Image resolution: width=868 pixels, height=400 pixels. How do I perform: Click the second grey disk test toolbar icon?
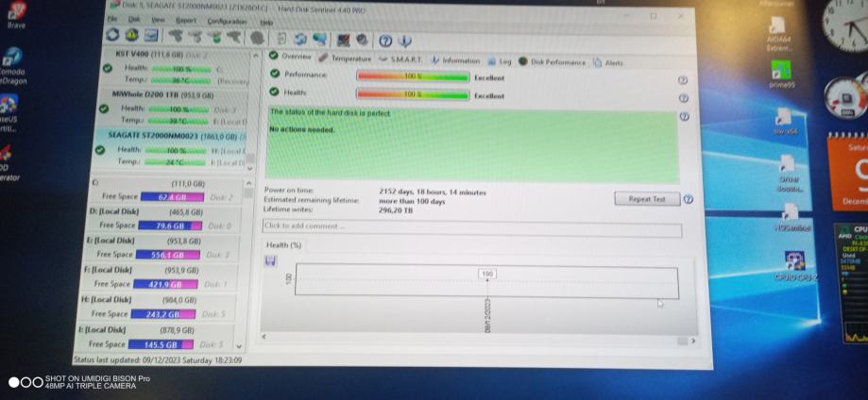[196, 37]
